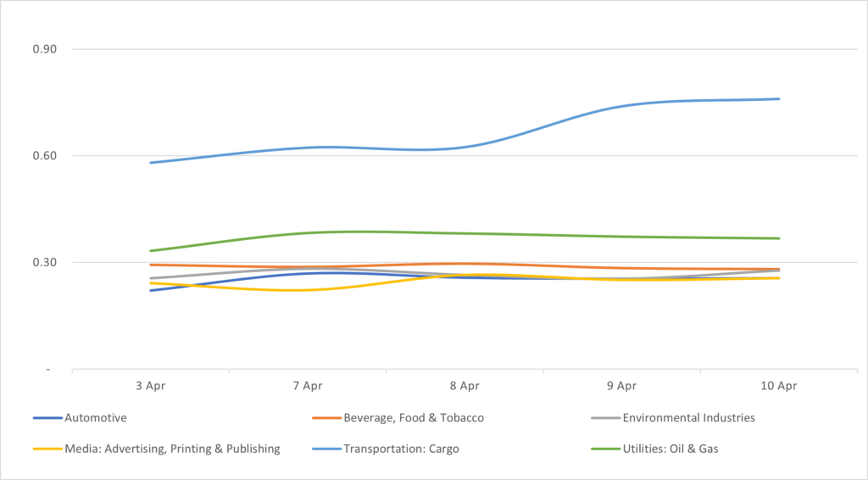This screenshot has height=480, width=868.
Task: Select the Media: Advertising, Printing & Publishing legend text
Action: [172, 449]
